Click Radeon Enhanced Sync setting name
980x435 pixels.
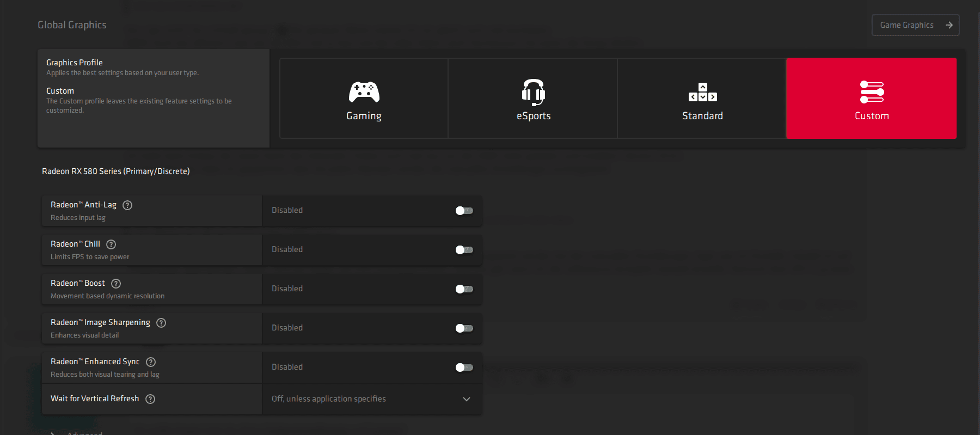pyautogui.click(x=95, y=362)
